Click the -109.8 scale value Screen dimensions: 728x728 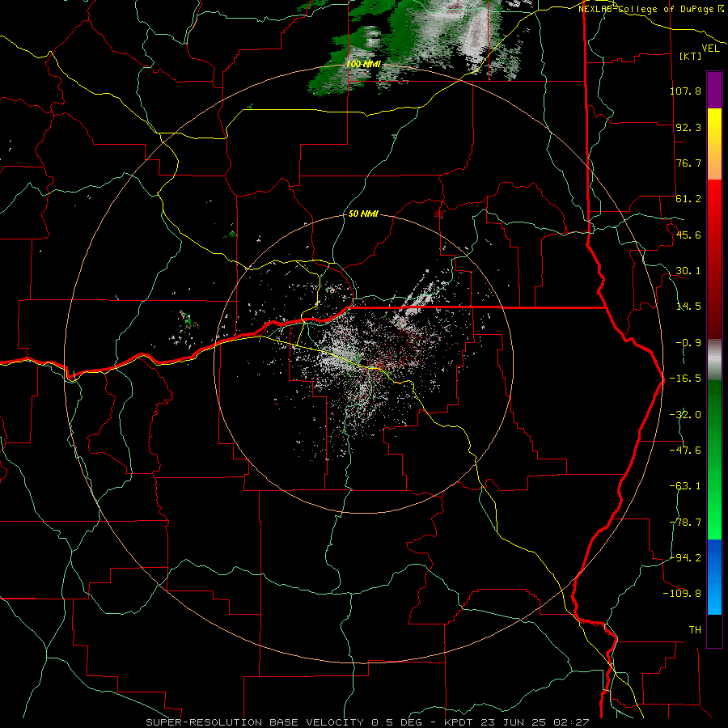click(x=683, y=594)
